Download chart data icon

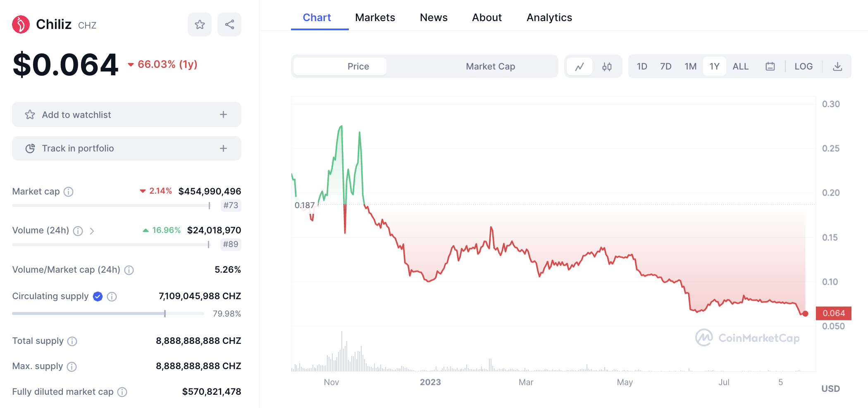[x=837, y=67]
